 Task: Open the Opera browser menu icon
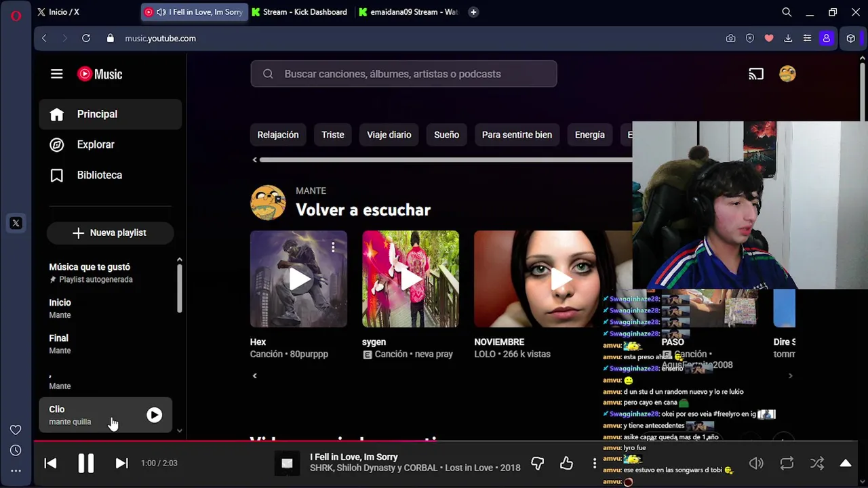pyautogui.click(x=16, y=16)
